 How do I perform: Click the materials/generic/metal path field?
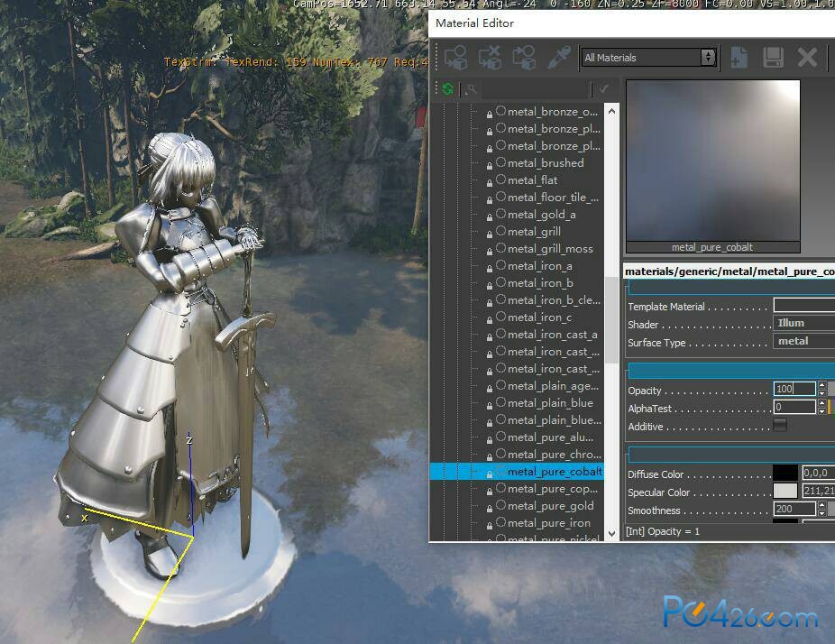(729, 271)
